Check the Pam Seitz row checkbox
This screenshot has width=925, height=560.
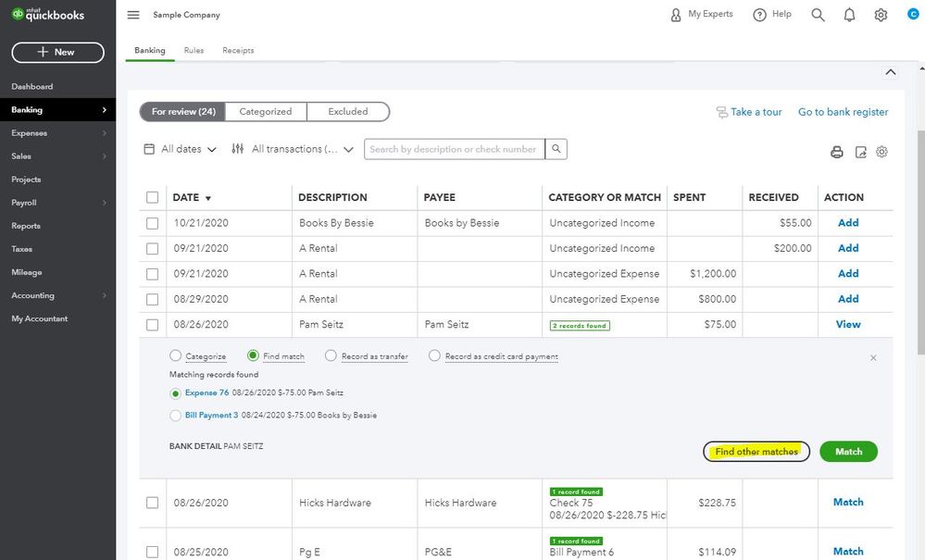[152, 325]
